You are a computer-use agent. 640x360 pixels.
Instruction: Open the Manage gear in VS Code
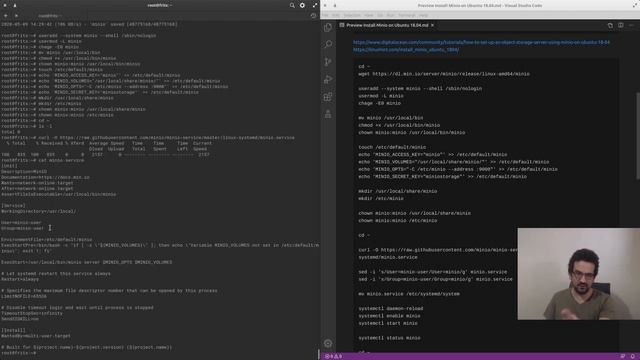328,343
